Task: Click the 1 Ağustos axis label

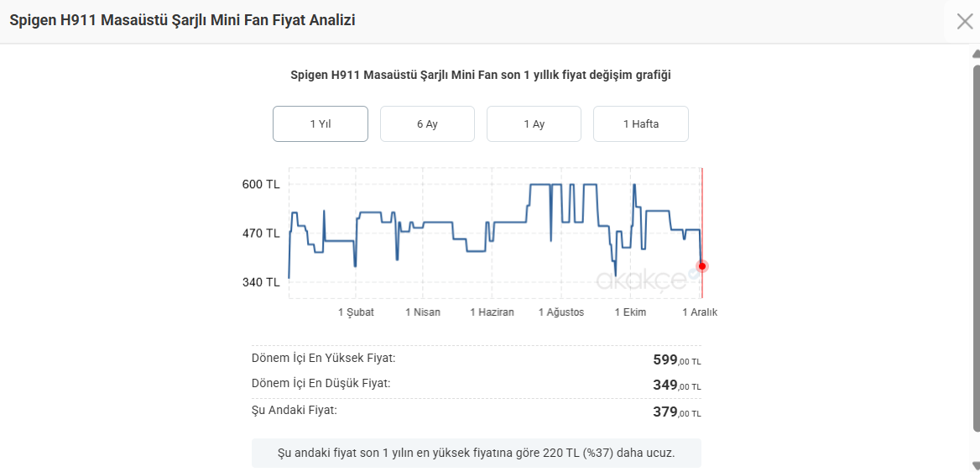Action: (x=560, y=312)
